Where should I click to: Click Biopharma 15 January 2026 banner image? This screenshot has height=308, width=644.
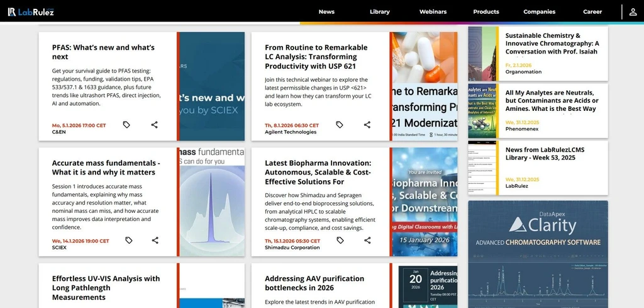[425, 202]
